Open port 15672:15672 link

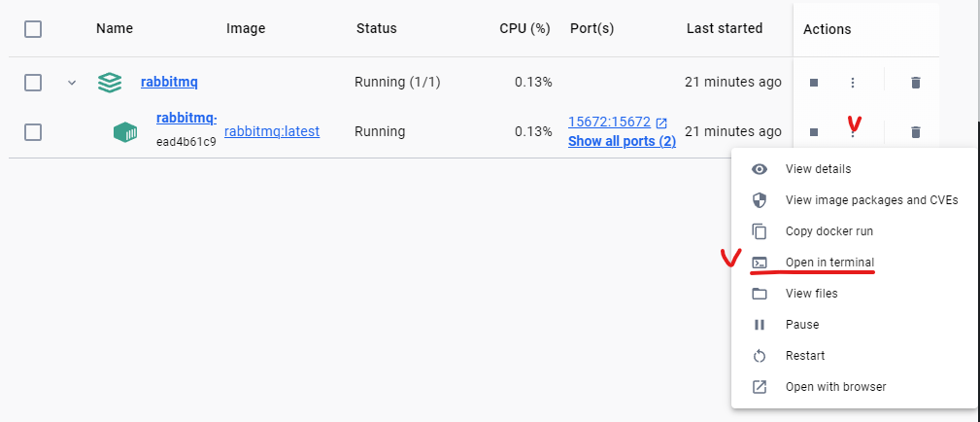click(609, 123)
